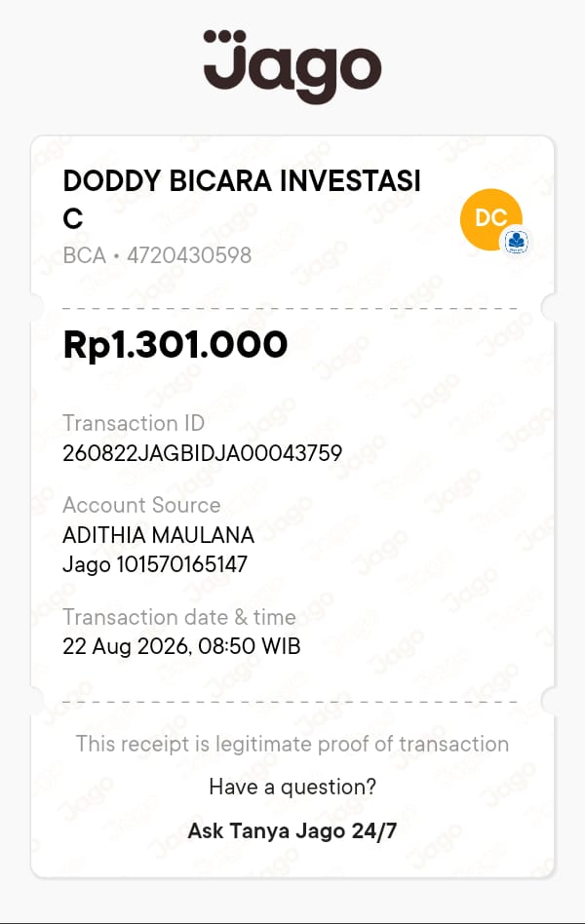The width and height of the screenshot is (585, 924).
Task: Click recipient name DODDY BICARA INVESTASI
Action: (242, 180)
